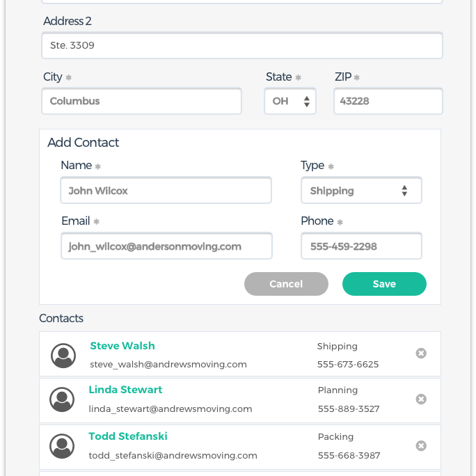Focus the contact Email field

[166, 246]
